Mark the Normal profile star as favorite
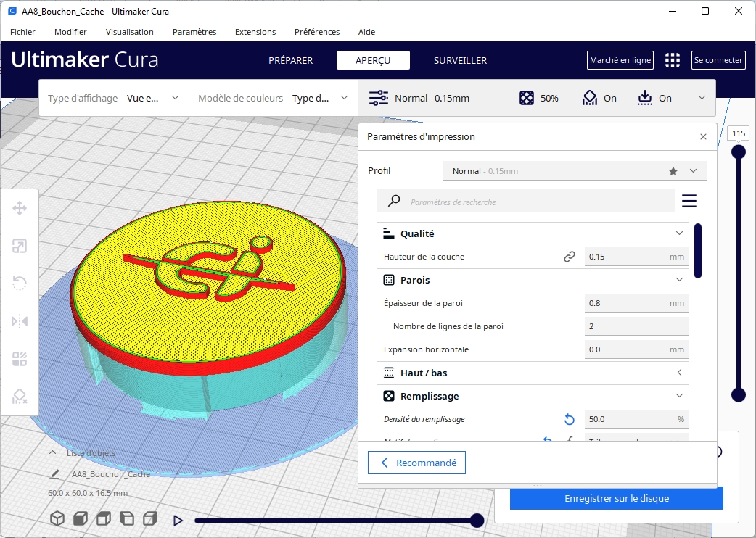 pos(673,171)
